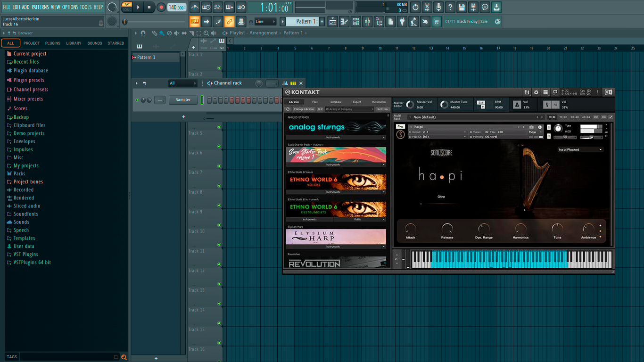
Task: Toggle Track 10 mute switch
Action: 219,245
